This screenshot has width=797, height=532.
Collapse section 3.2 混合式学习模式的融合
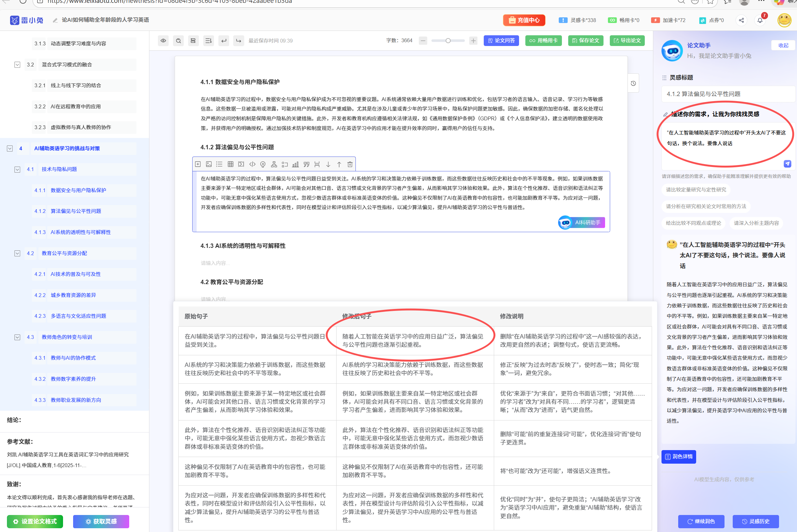(17, 65)
